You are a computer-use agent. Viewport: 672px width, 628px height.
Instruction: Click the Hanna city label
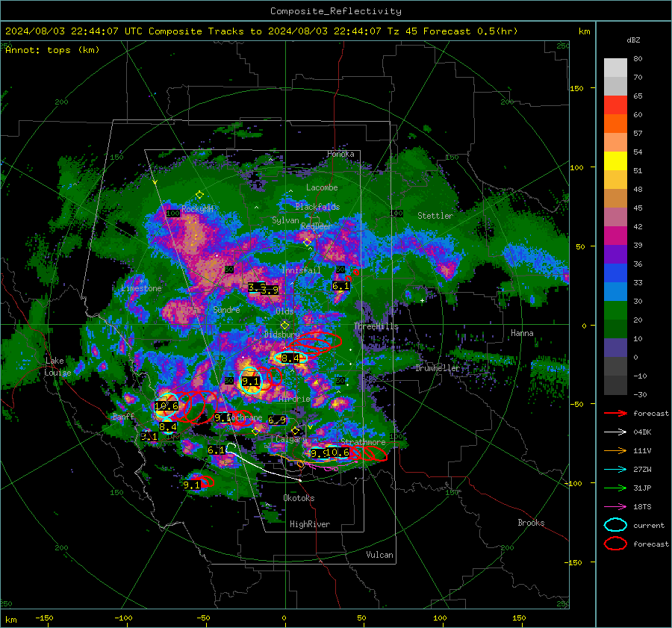coord(522,333)
